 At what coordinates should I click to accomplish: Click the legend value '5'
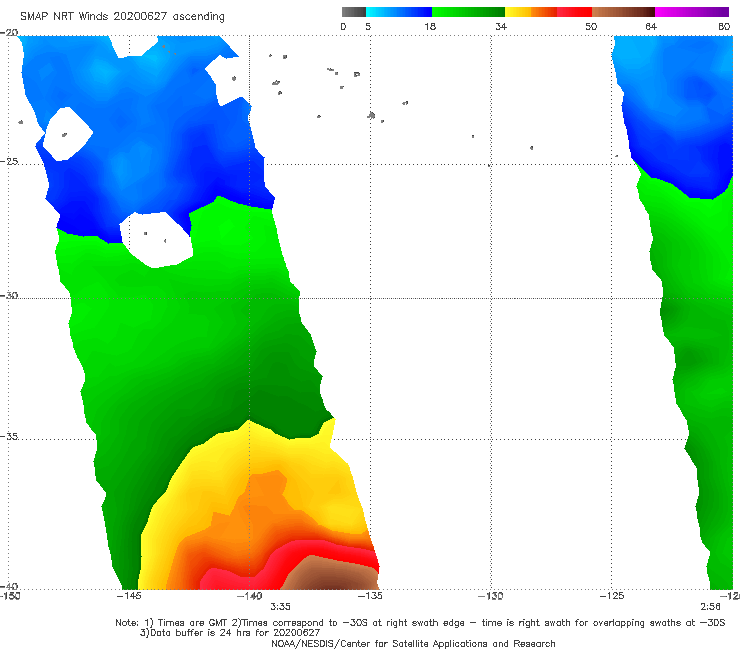point(368,26)
